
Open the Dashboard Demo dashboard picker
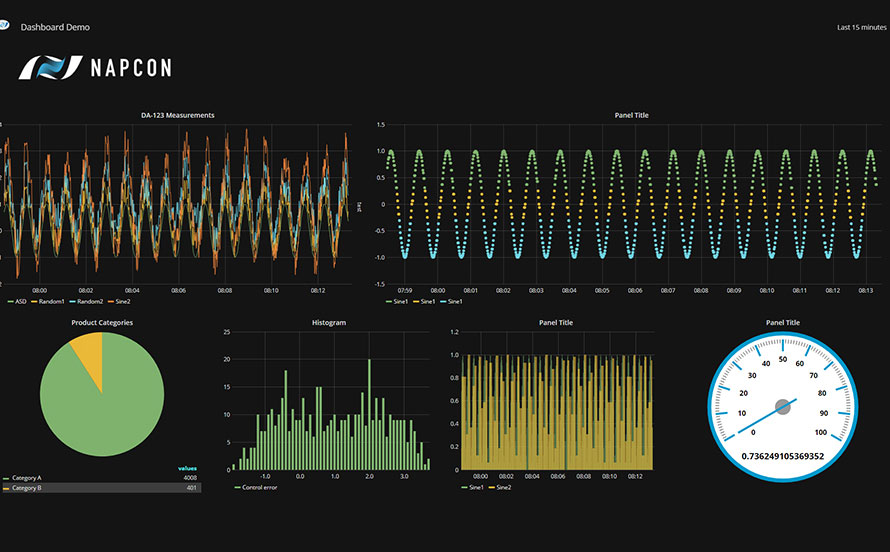point(55,27)
